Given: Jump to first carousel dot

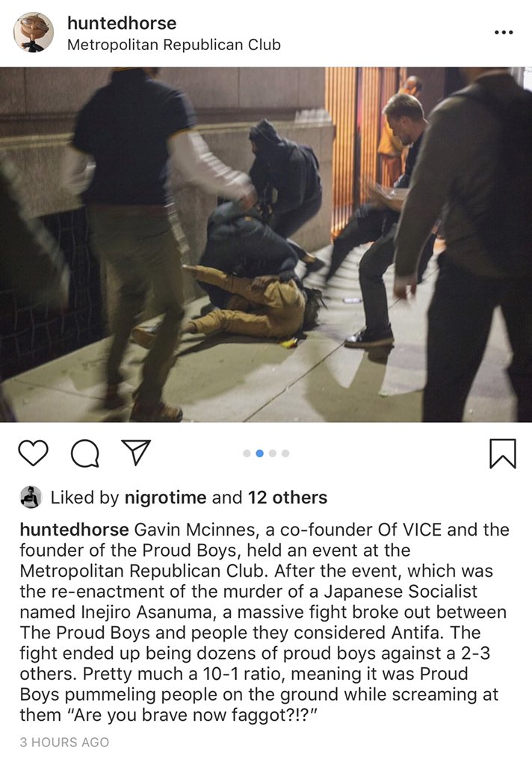Looking at the screenshot, I should pyautogui.click(x=247, y=453).
